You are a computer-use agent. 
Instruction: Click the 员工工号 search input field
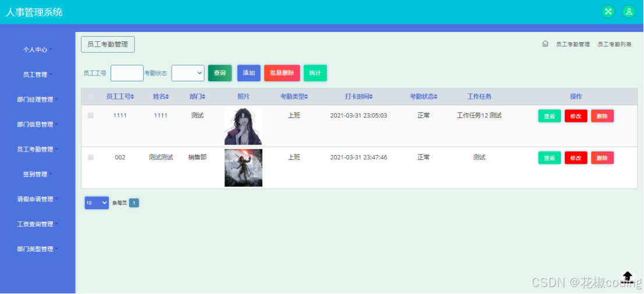point(127,73)
